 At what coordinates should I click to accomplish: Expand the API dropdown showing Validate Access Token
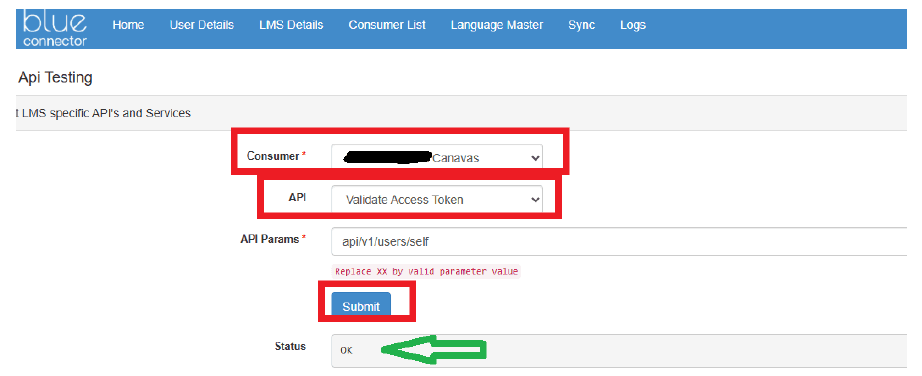click(x=437, y=199)
